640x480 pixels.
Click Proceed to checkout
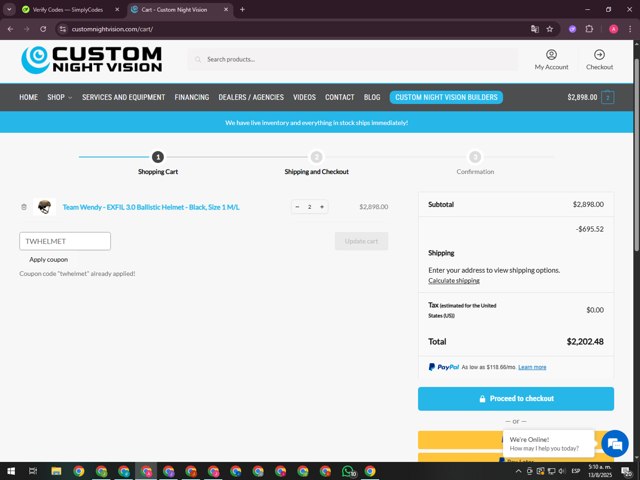[516, 399]
